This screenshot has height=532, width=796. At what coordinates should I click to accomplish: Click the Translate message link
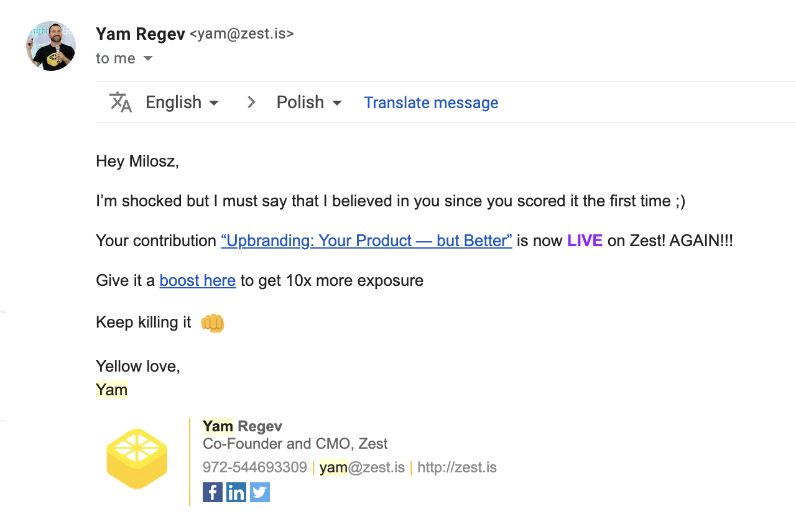(431, 103)
